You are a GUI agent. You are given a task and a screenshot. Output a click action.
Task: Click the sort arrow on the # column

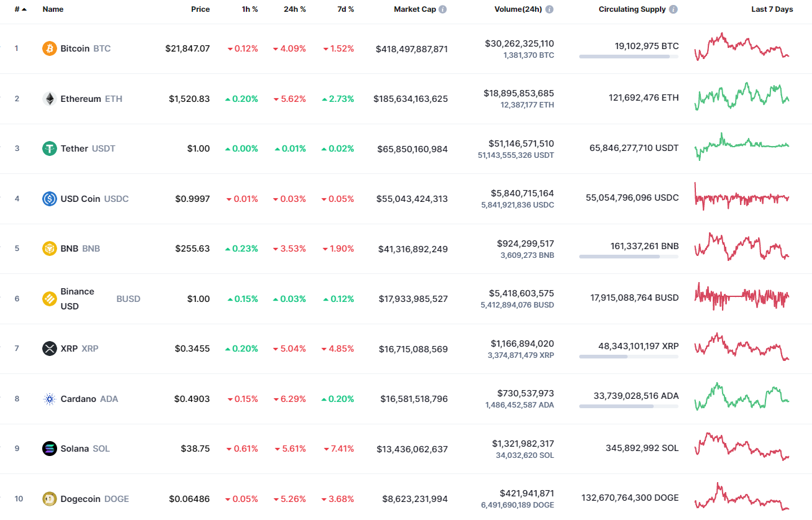point(25,9)
